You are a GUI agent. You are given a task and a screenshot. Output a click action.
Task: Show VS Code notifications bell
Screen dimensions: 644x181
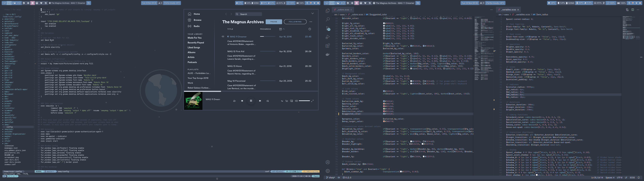tap(639, 178)
